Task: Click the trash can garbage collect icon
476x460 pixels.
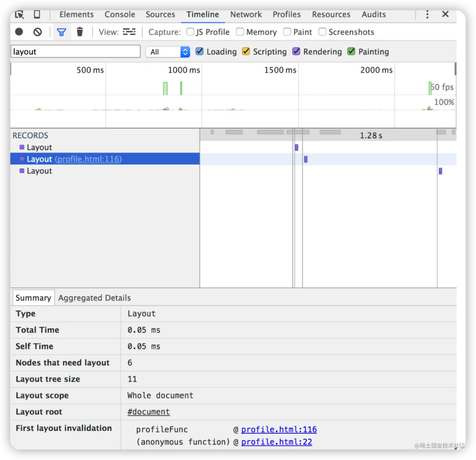Action: (x=80, y=32)
